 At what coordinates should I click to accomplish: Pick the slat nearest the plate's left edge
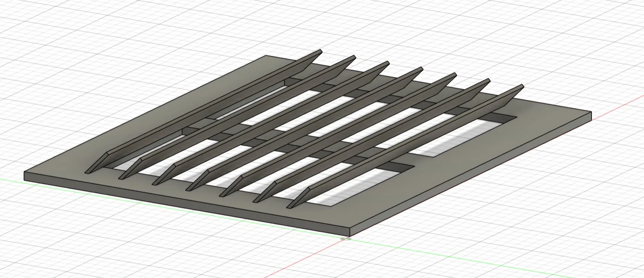(204, 111)
